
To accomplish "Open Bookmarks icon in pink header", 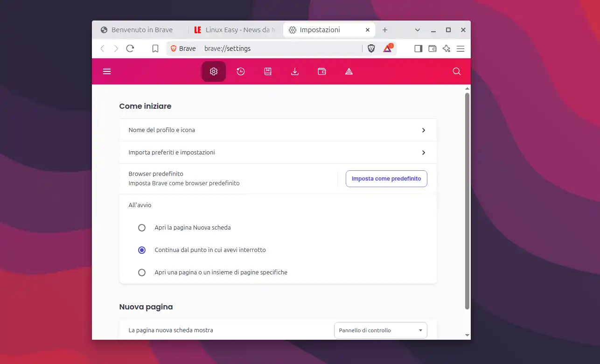I will pos(268,71).
